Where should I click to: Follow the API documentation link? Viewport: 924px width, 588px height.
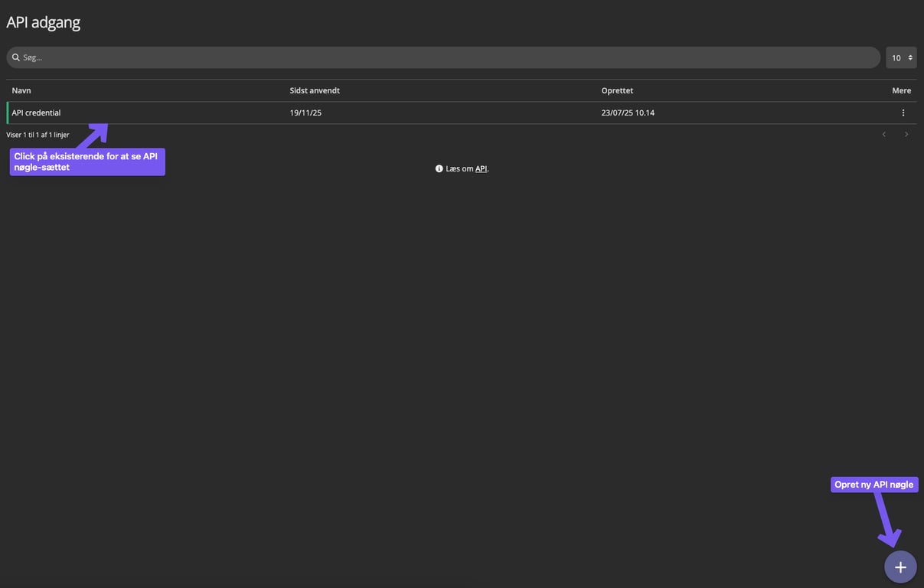pos(481,168)
